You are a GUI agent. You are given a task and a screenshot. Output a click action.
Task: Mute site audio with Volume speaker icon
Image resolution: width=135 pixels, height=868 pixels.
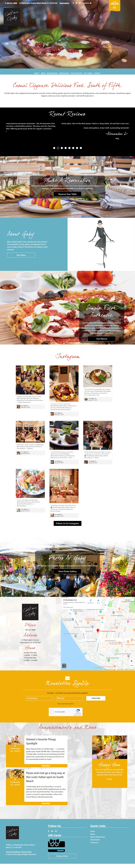coord(91,3)
